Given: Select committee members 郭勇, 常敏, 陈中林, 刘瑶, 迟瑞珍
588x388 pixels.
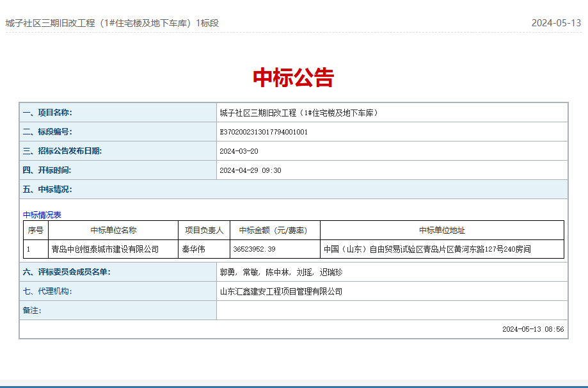Looking at the screenshot, I should point(282,272).
